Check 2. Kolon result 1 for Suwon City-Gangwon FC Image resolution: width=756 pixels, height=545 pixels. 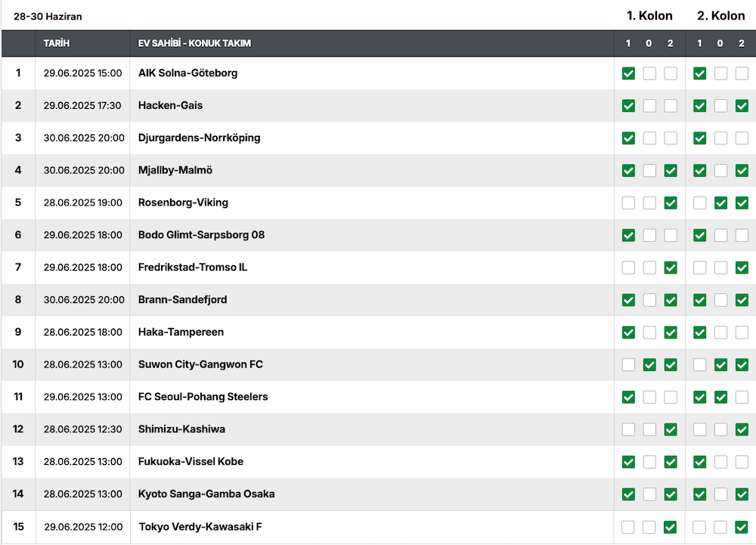click(699, 365)
